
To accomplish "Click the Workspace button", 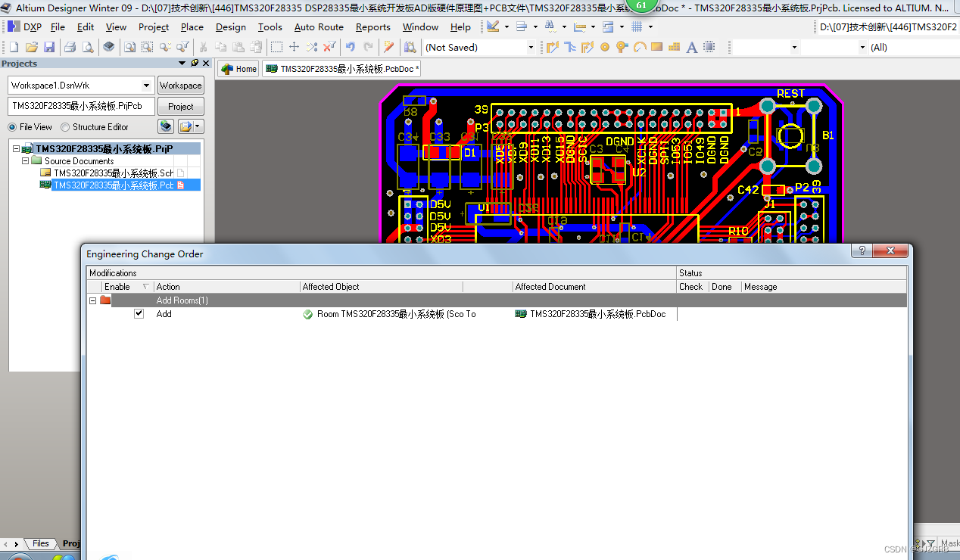I will [x=180, y=86].
